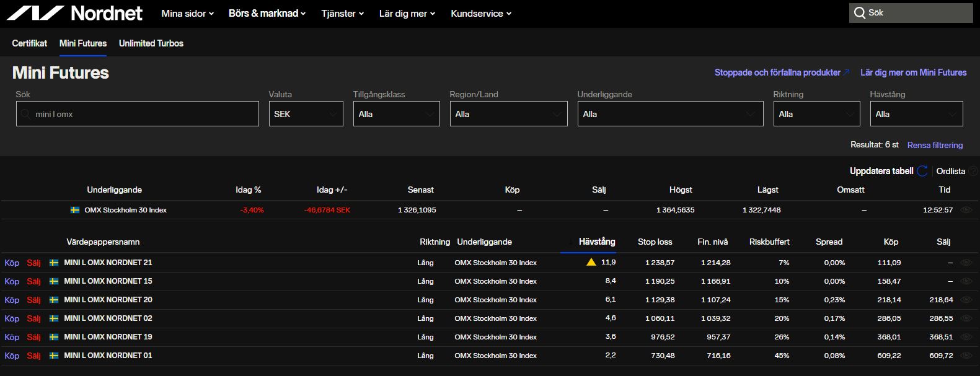Click Köp for MINI L OMX NORDNET 20
The height and width of the screenshot is (376, 980).
(12, 300)
